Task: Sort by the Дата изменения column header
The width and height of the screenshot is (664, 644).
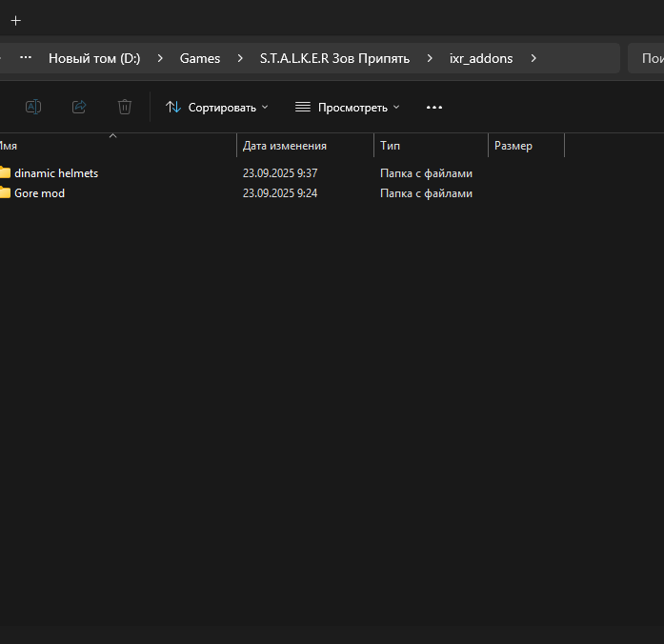Action: click(x=285, y=146)
